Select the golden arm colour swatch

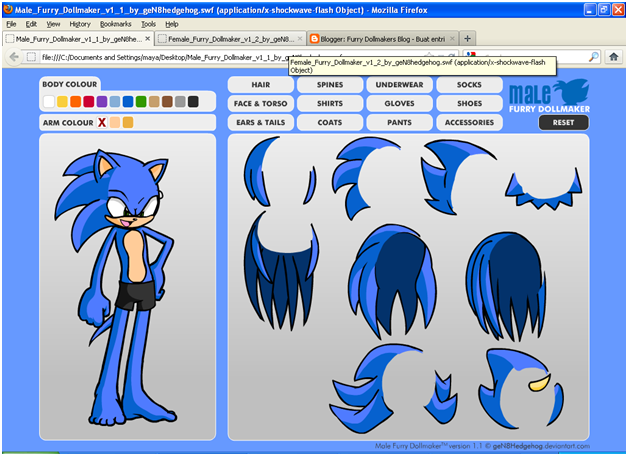128,123
